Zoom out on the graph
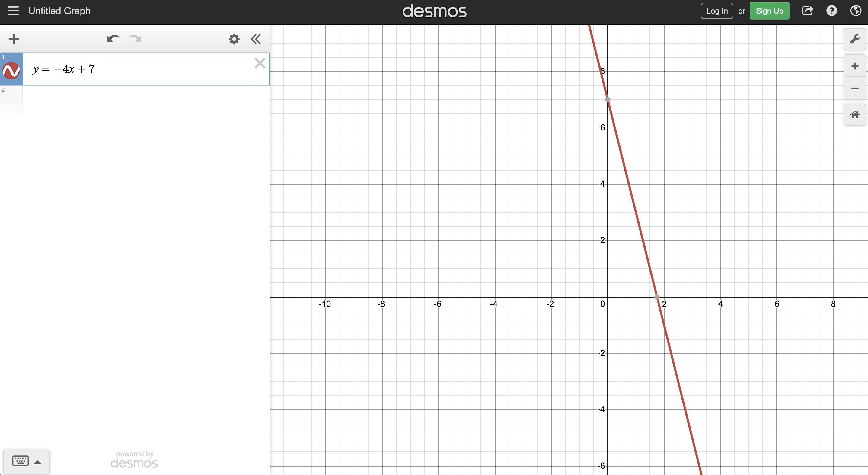The height and width of the screenshot is (475, 868). pyautogui.click(x=854, y=88)
